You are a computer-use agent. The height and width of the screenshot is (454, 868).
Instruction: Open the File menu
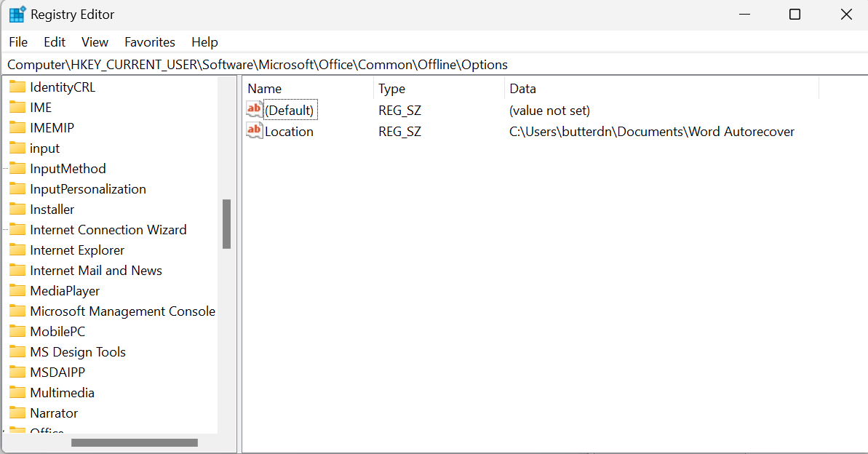(x=18, y=42)
